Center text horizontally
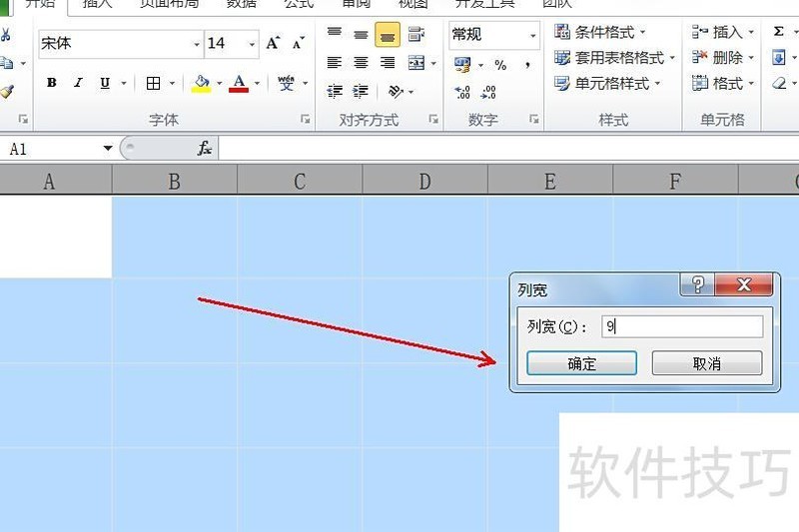This screenshot has height=532, width=799. pos(361,63)
